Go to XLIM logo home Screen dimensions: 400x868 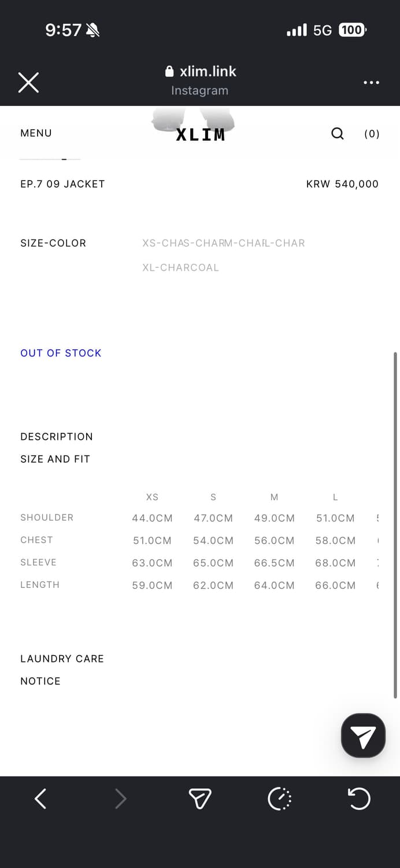coord(200,134)
